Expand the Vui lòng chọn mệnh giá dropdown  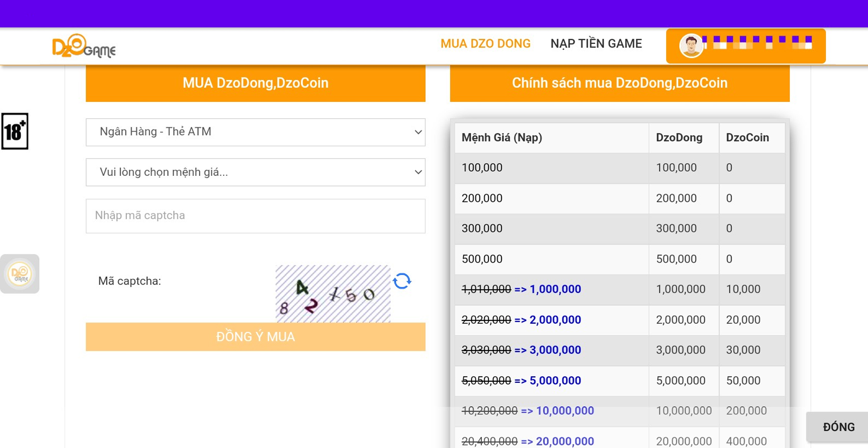256,172
